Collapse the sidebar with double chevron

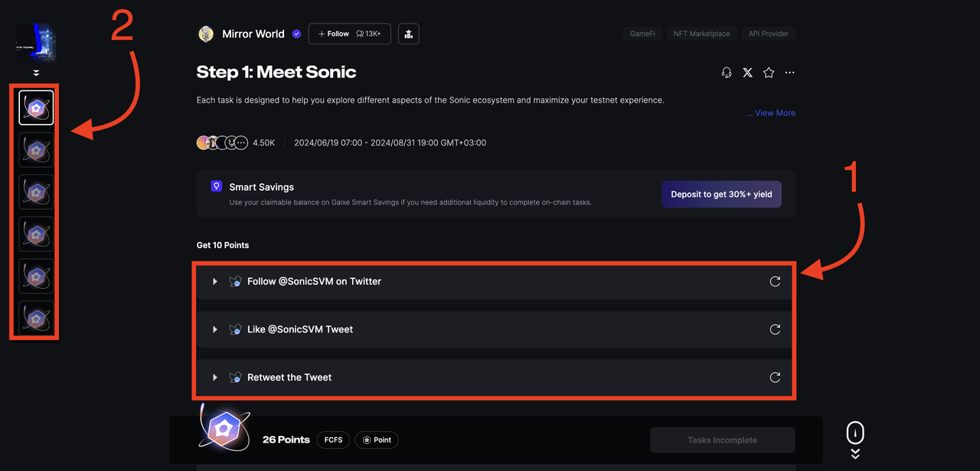click(36, 73)
